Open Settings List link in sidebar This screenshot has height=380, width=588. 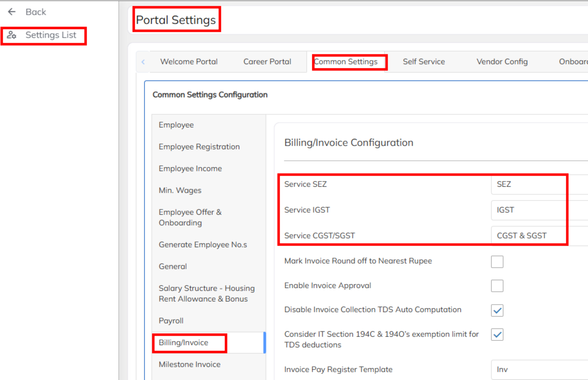50,35
